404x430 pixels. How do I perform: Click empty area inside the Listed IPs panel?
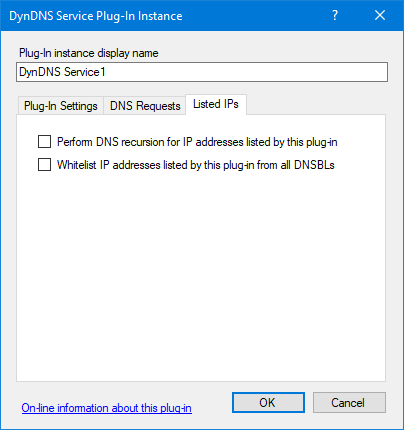tap(201, 273)
